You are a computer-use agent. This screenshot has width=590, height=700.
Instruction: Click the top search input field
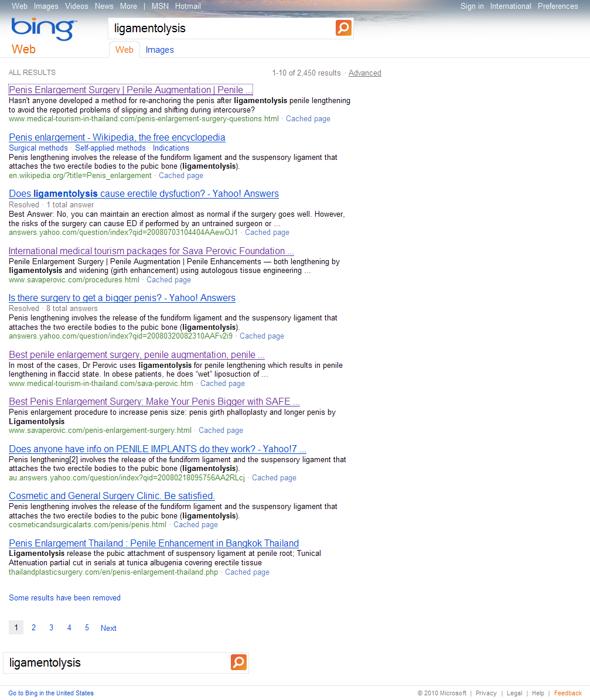click(x=221, y=29)
